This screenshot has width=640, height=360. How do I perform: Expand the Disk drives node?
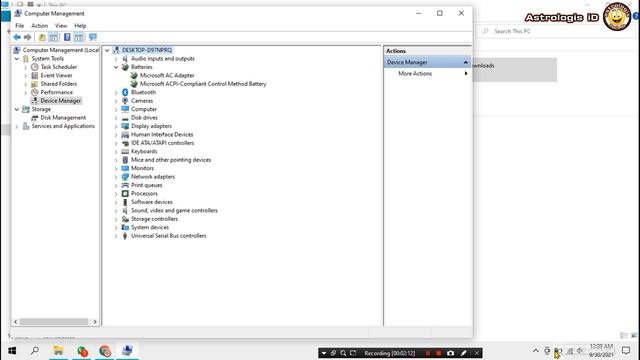tap(116, 118)
